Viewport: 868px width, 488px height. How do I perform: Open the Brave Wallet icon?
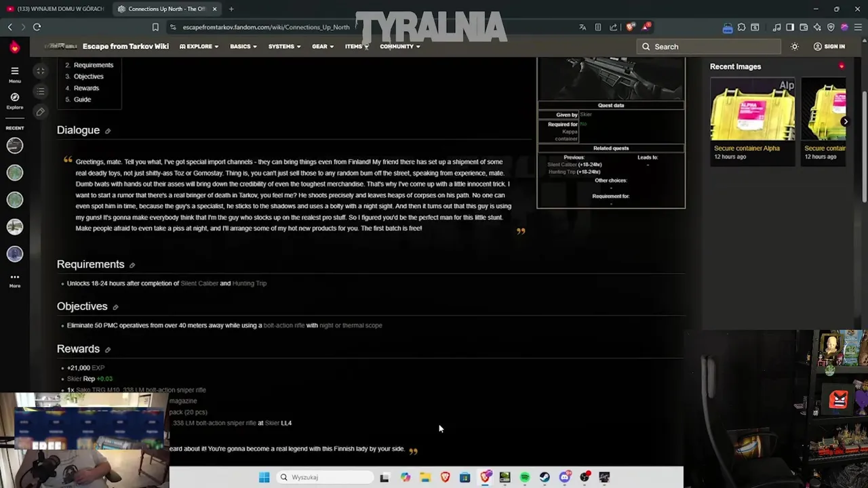pyautogui.click(x=804, y=27)
